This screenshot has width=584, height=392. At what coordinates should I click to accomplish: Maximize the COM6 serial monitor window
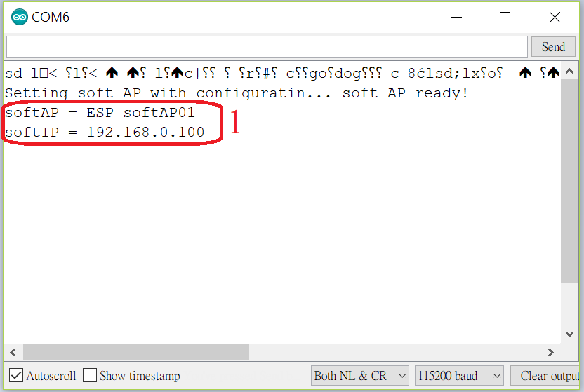coord(505,17)
